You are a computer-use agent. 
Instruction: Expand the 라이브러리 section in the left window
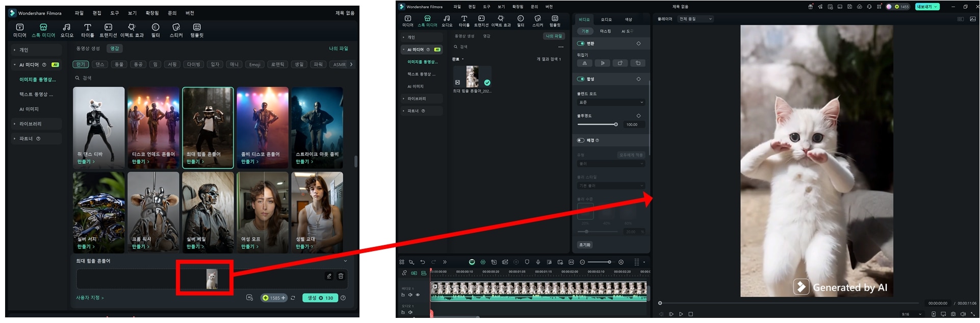point(31,124)
